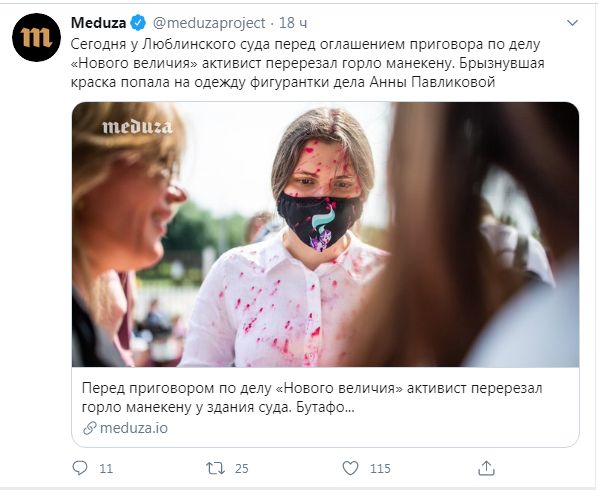Viewport: 598px width, 490px height.
Task: Share the tweet via upload icon
Action: coord(486,468)
